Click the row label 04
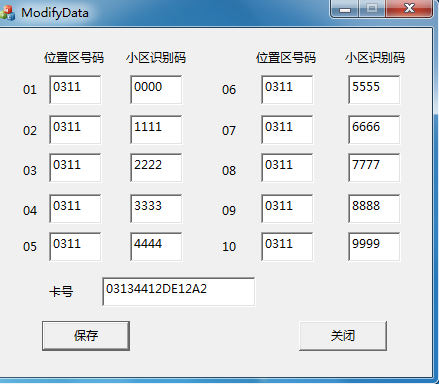The height and width of the screenshot is (384, 439). [x=30, y=211]
